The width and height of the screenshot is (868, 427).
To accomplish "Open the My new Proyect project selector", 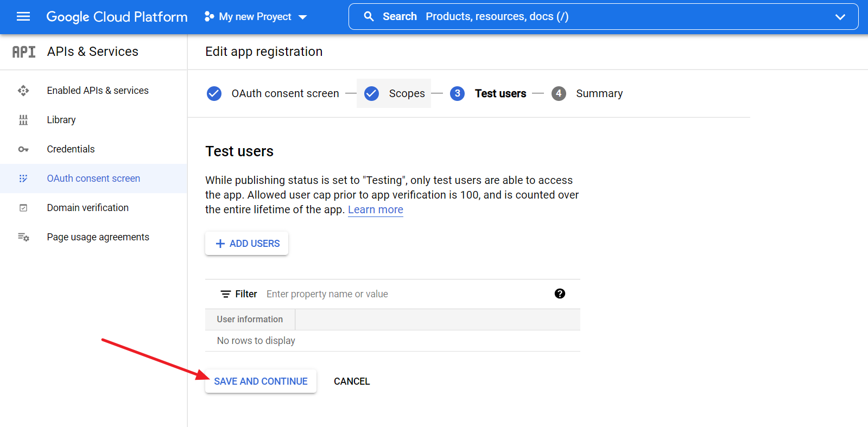I will coord(256,17).
